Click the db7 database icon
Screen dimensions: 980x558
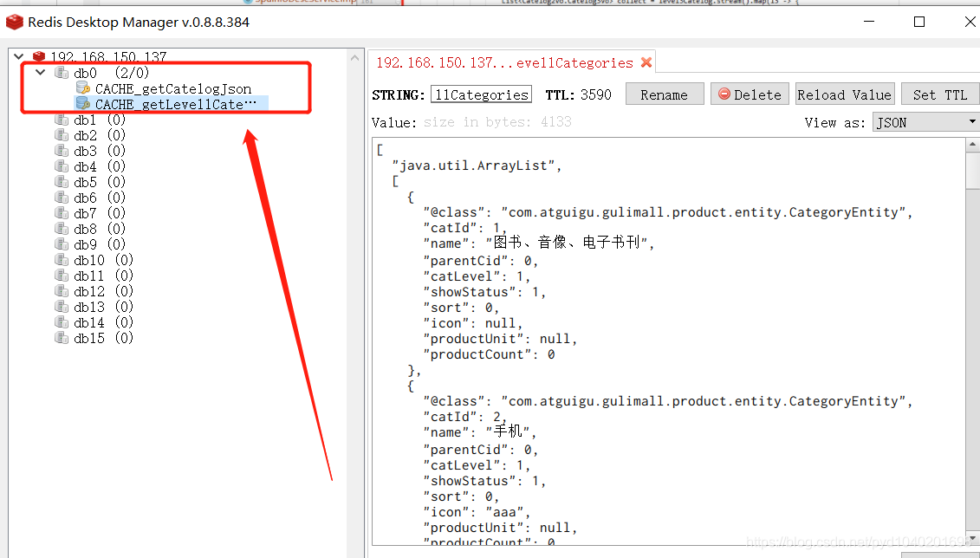click(62, 213)
